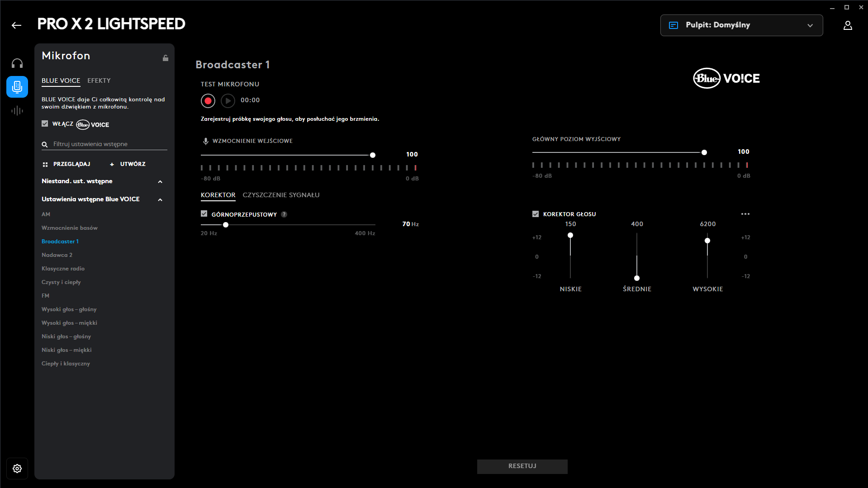
Task: Go back using the arrow icon
Action: [x=16, y=25]
